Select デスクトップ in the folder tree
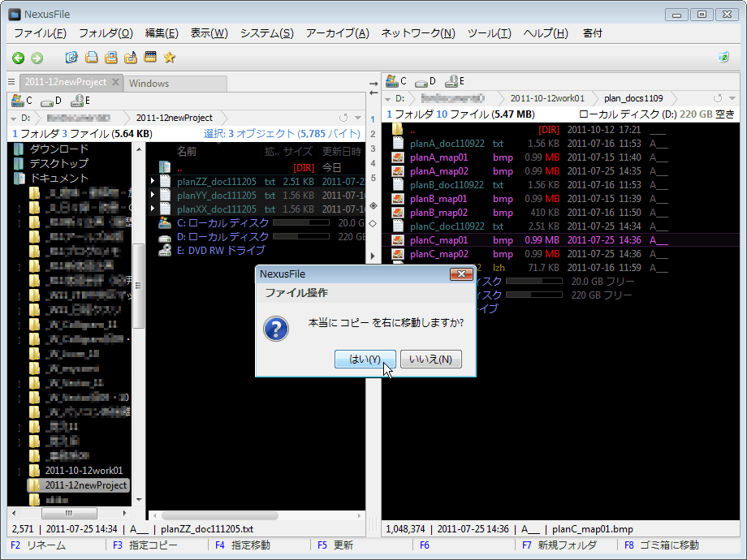 (x=59, y=163)
